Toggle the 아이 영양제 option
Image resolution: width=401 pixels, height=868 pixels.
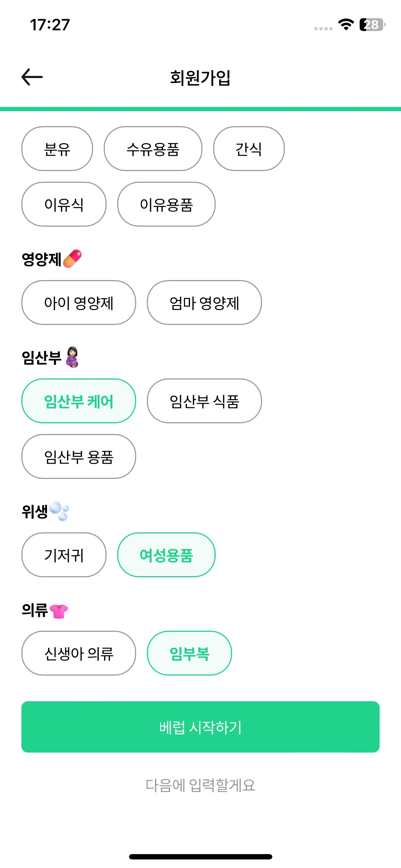[79, 303]
